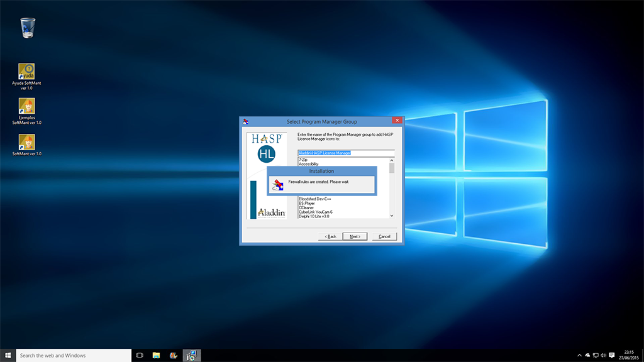Expand hidden system tray icons chevron
644x362 pixels.
tap(579, 355)
